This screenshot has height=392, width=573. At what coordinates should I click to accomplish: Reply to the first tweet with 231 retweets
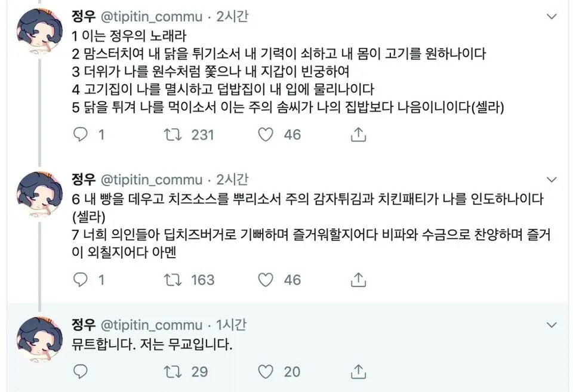(x=80, y=135)
